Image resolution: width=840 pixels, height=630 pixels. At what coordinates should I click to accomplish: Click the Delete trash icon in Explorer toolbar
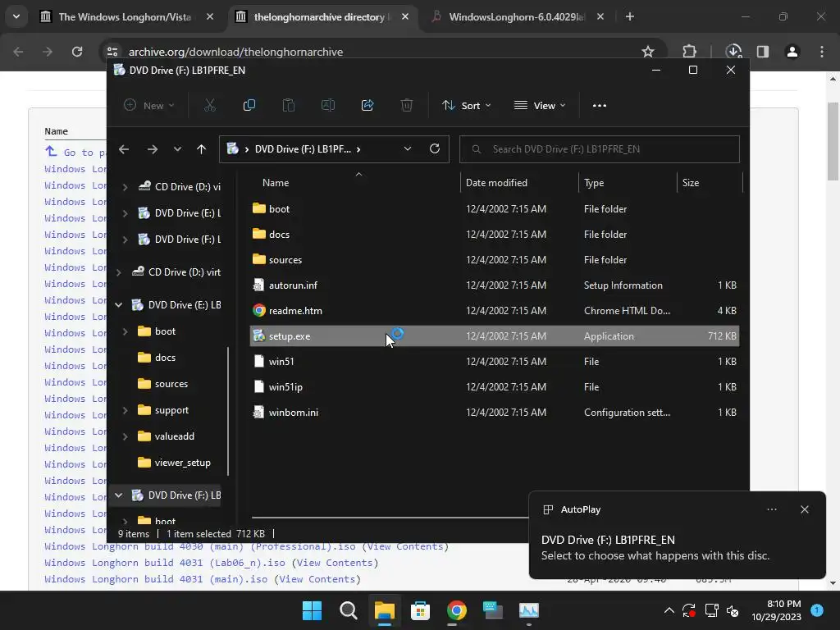click(x=407, y=106)
